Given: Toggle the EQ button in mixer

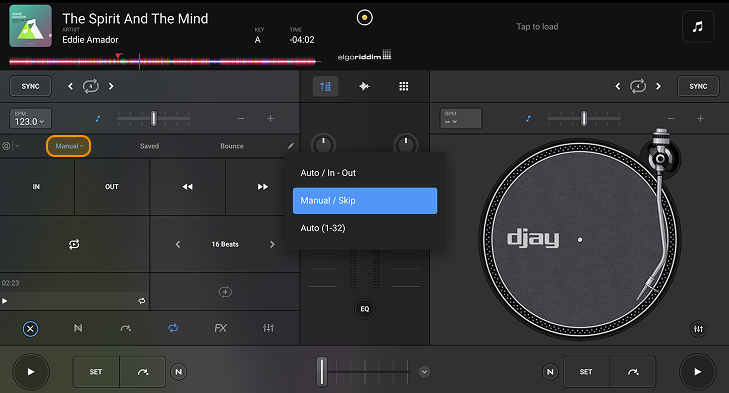Looking at the screenshot, I should pyautogui.click(x=364, y=309).
